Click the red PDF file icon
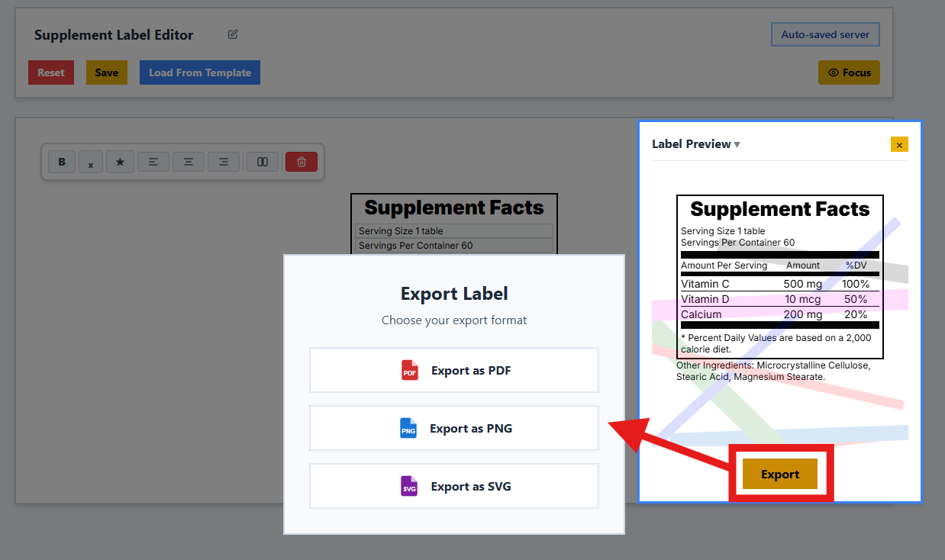The height and width of the screenshot is (560, 945). 409,370
